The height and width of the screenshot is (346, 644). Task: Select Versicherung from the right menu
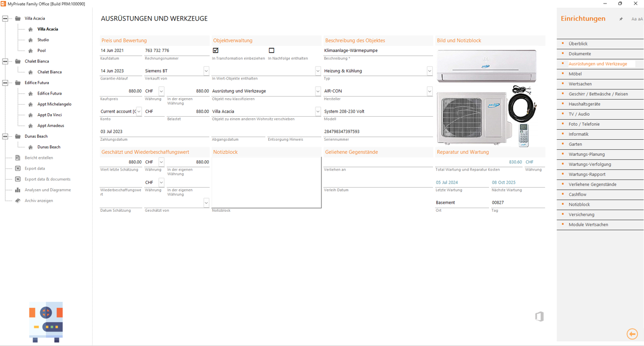coord(581,215)
